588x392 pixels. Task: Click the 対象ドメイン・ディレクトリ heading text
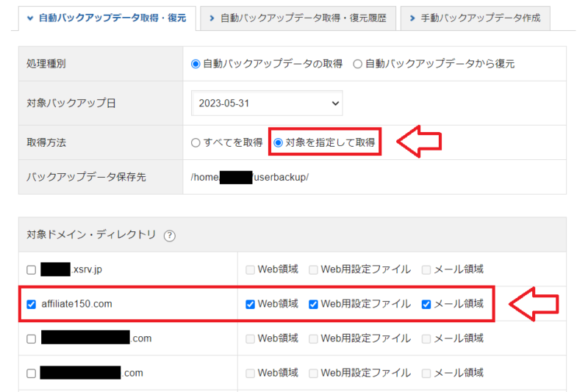(x=91, y=234)
